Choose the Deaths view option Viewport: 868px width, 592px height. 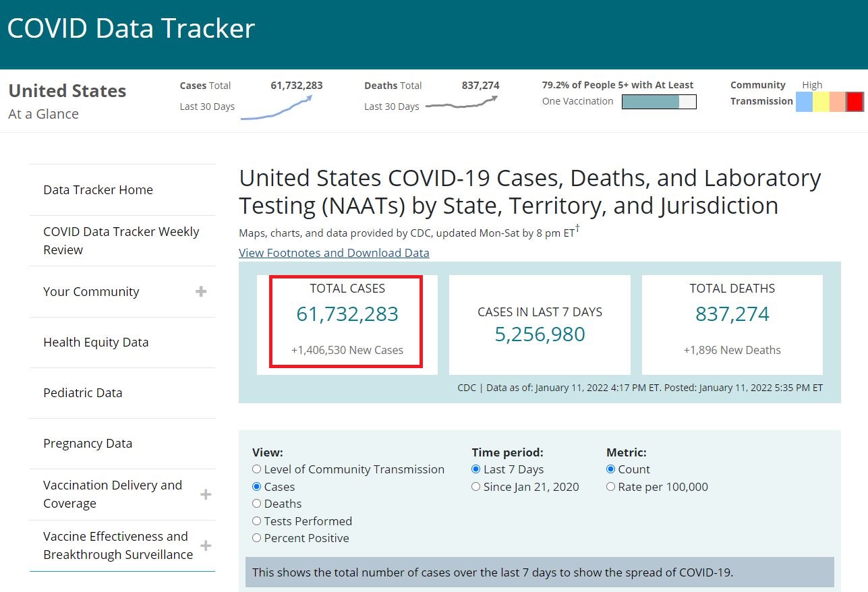256,504
